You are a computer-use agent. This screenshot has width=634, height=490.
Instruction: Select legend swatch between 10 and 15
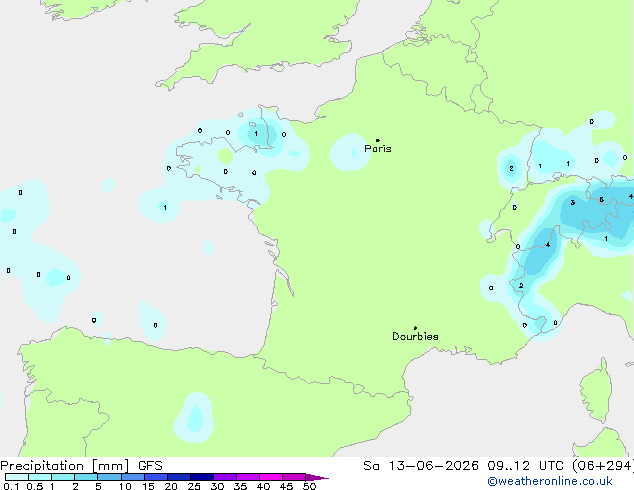tap(133, 477)
